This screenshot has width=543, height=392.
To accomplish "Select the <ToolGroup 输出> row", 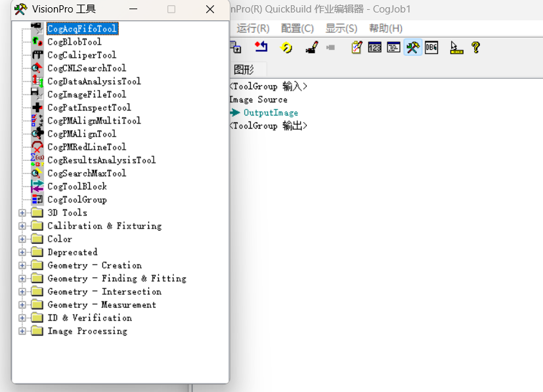I will coord(269,125).
